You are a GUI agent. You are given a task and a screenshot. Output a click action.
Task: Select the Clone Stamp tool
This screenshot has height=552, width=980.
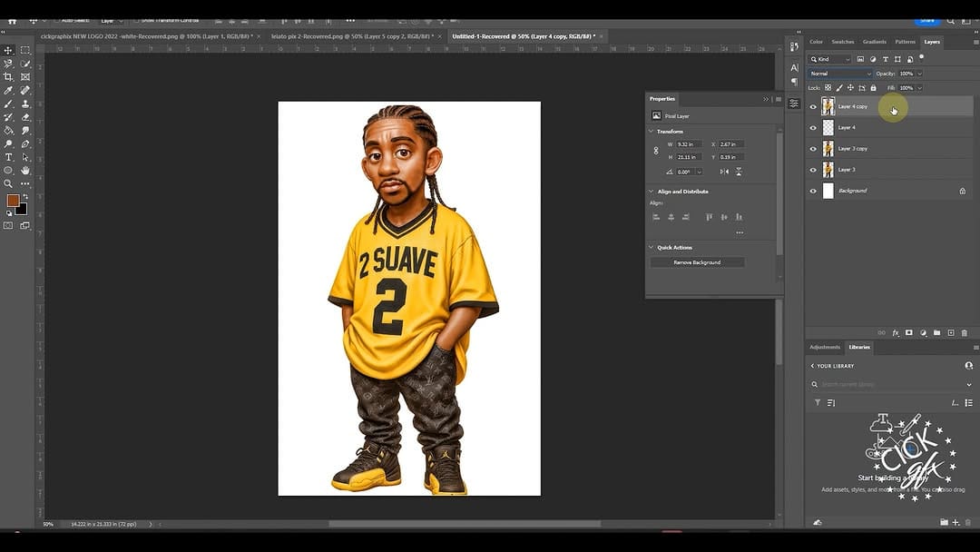[25, 103]
